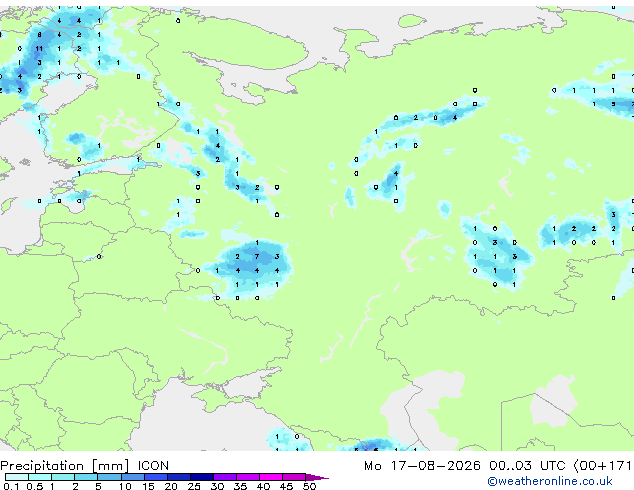Viewport: 634px width, 490px height.
Task: Pick the 15–20 mm legend color swatch
Action: [x=155, y=477]
